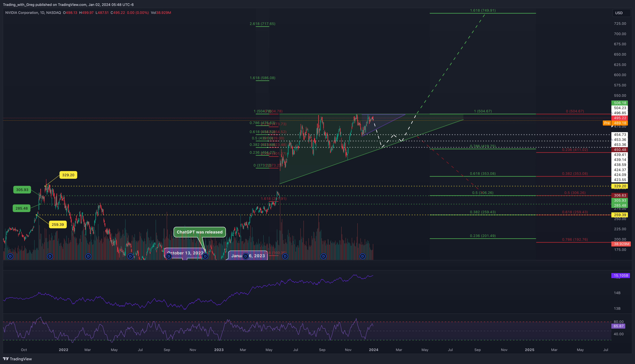Click the red 0 (504.67) Fibonacci label
The image size is (635, 364).
tap(575, 111)
